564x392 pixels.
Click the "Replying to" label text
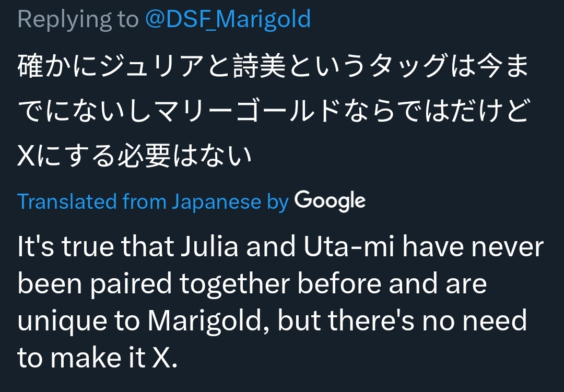78,20
